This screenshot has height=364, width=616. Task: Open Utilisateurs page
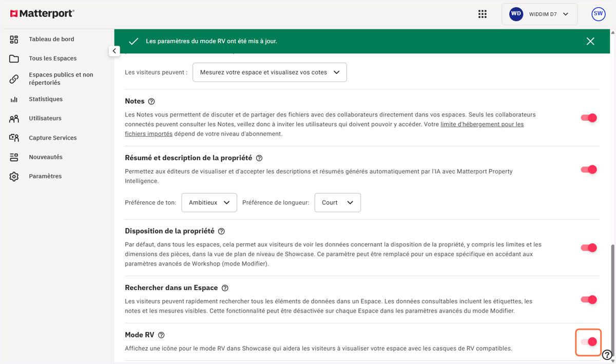tap(45, 118)
